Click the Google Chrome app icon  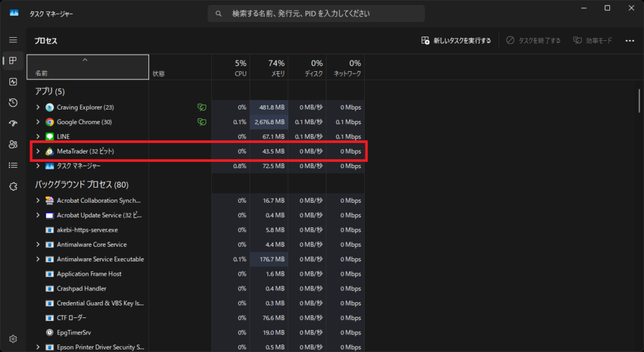tap(50, 122)
